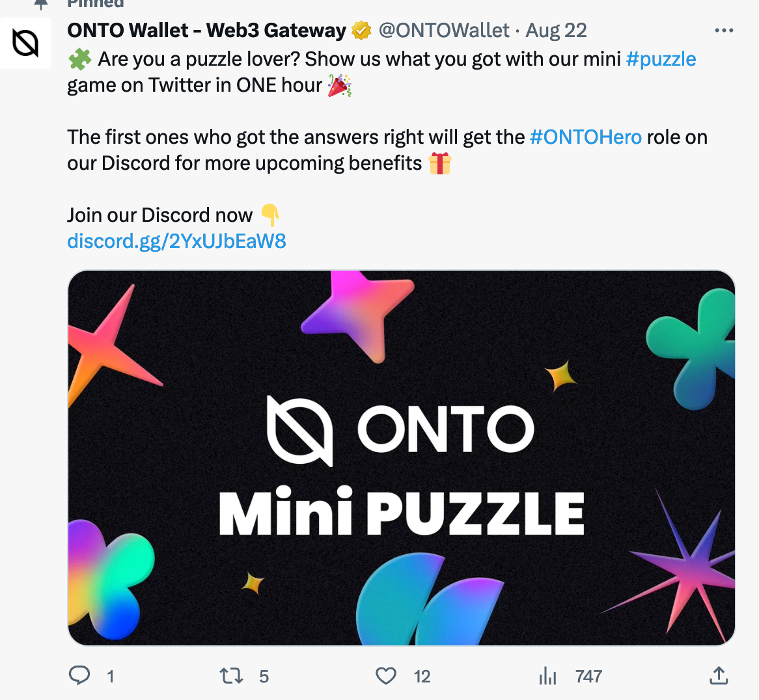Click the retweet count of 5

pyautogui.click(x=264, y=677)
